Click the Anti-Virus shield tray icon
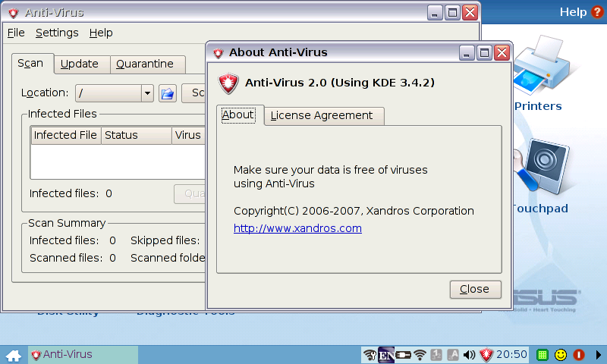Viewport: 607px width, 364px height. pos(486,355)
